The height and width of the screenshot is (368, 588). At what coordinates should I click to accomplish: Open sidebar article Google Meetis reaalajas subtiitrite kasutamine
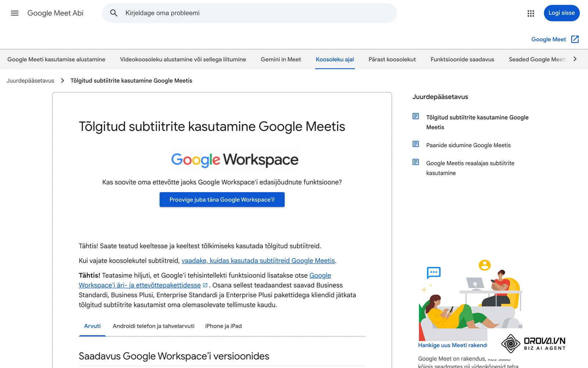pyautogui.click(x=470, y=168)
